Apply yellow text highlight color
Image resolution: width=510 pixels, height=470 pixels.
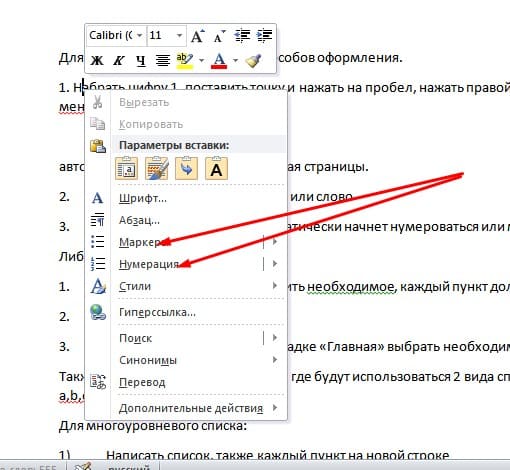coord(185,61)
